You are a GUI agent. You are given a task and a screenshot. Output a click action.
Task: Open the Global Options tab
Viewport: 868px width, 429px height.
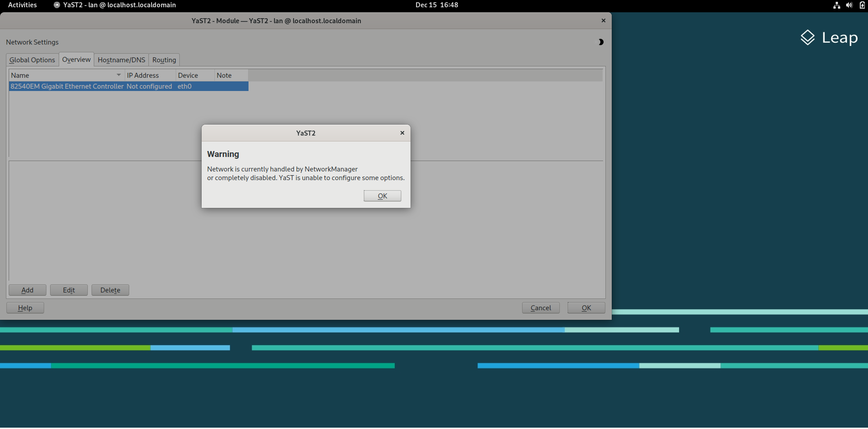pos(32,60)
